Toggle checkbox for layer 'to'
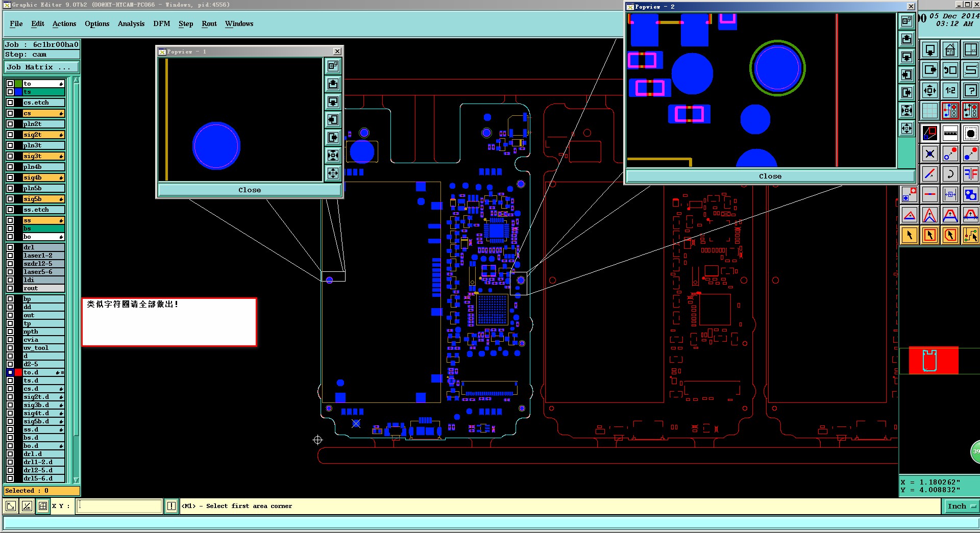Viewport: 980px width, 533px height. click(x=10, y=84)
